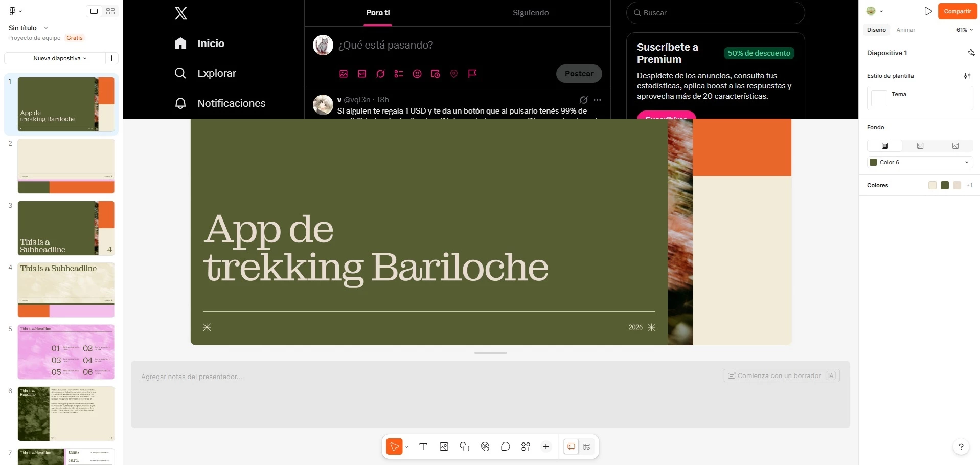Add a GIF in X composer
980x465 pixels.
pos(362,74)
